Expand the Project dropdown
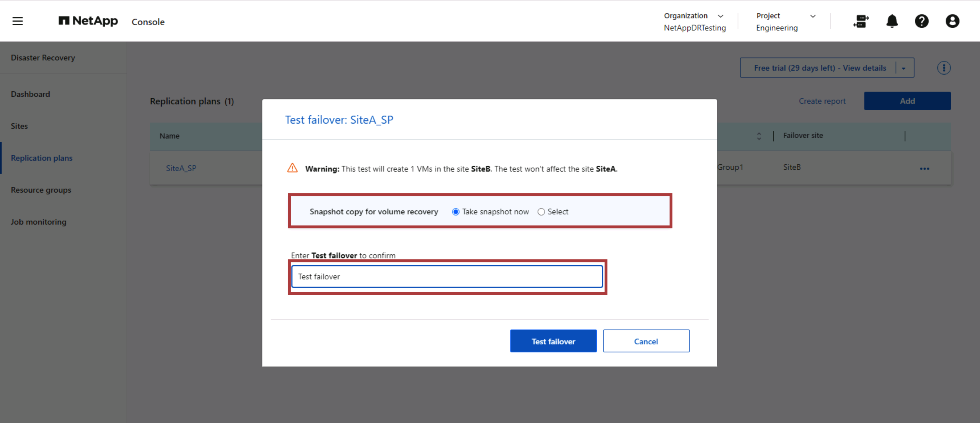This screenshot has width=980, height=423. [x=813, y=16]
